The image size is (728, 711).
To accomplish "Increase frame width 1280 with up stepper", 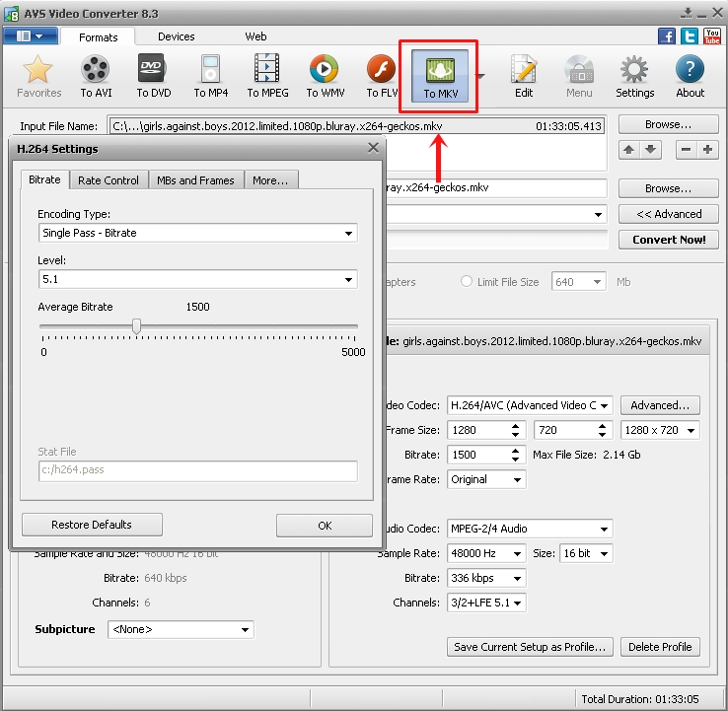I will click(515, 426).
